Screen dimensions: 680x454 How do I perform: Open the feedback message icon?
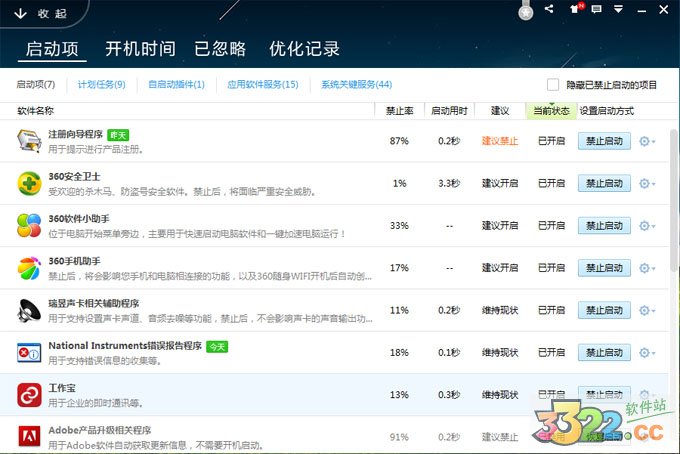click(597, 9)
